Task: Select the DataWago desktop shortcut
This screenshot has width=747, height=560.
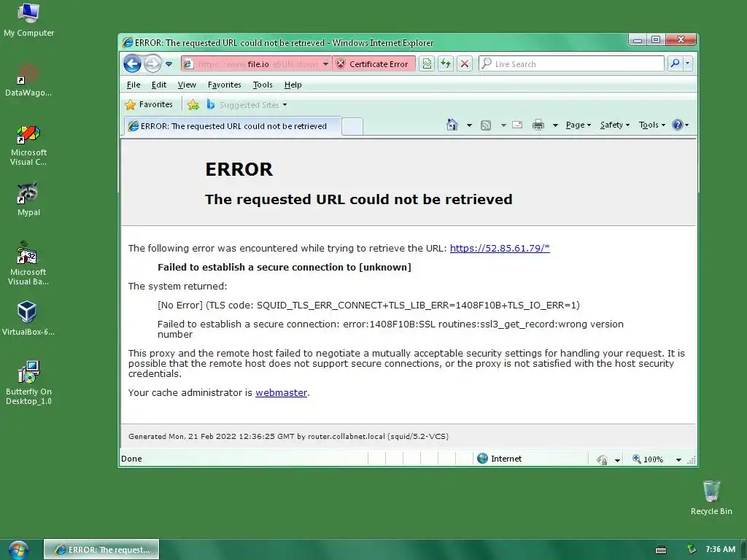Action: [28, 79]
